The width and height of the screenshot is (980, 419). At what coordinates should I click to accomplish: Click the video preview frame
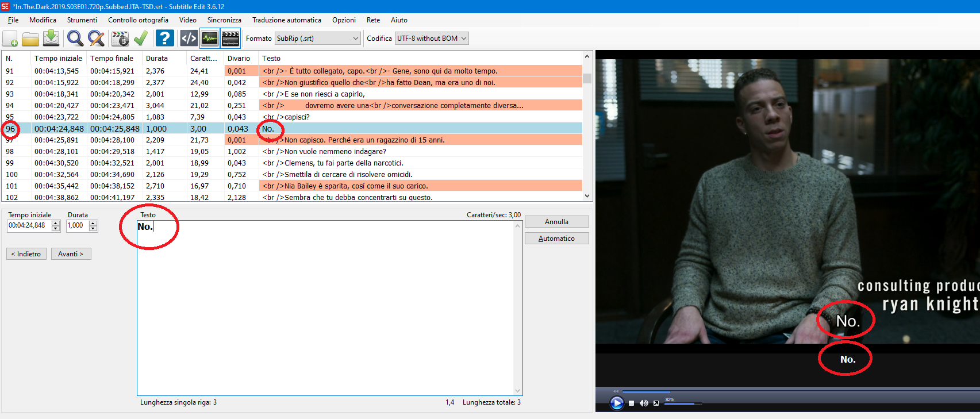click(787, 201)
